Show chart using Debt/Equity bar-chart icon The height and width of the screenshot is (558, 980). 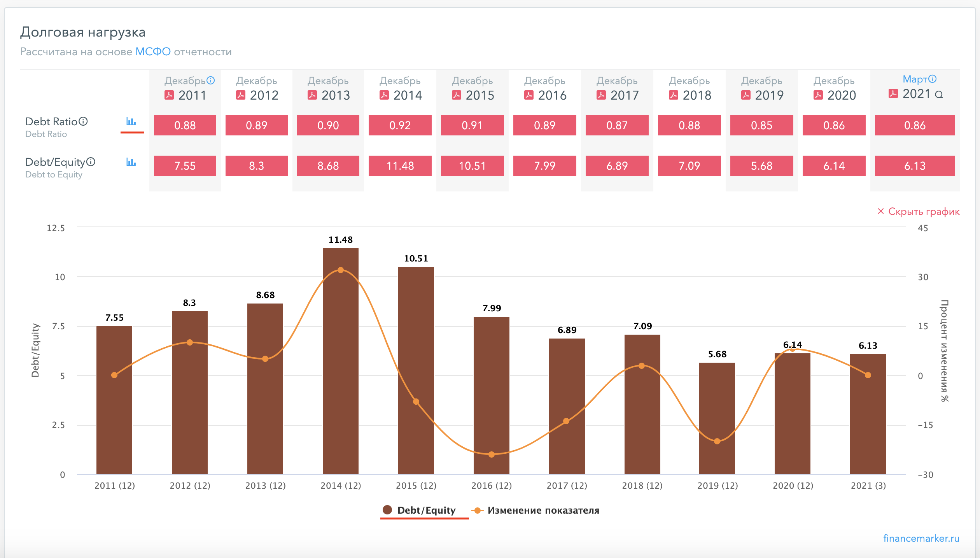(131, 162)
